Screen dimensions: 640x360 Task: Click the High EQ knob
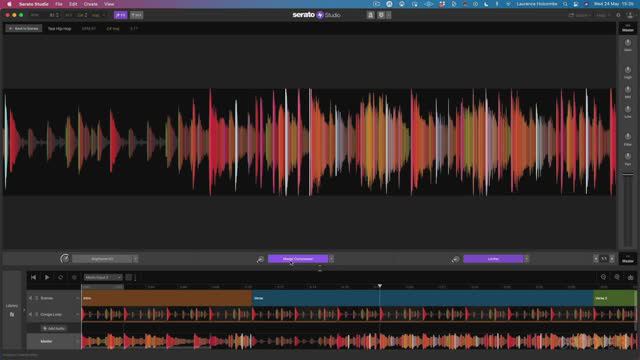pos(628,70)
